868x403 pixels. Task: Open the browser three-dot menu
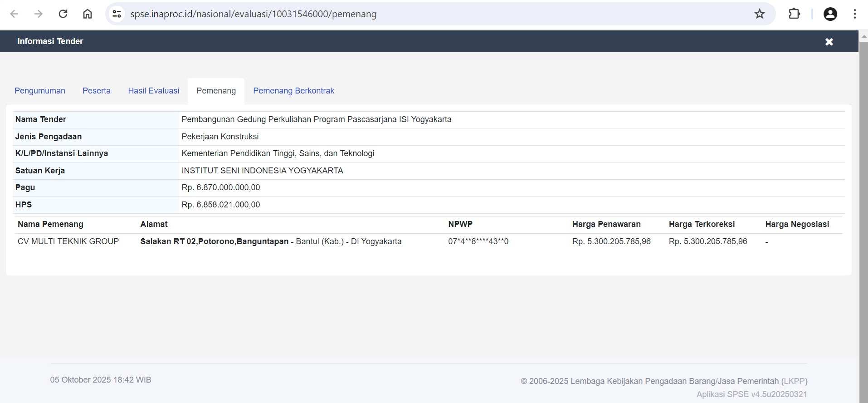click(x=855, y=14)
